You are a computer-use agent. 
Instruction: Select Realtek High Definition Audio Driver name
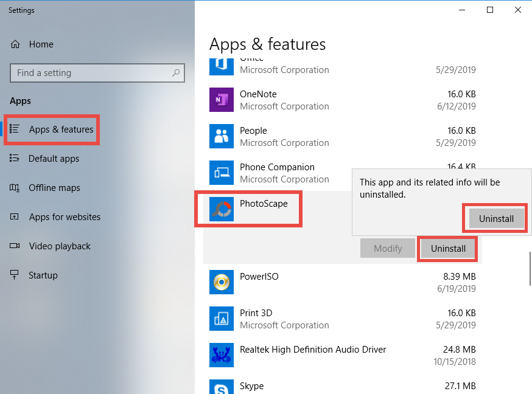click(313, 349)
